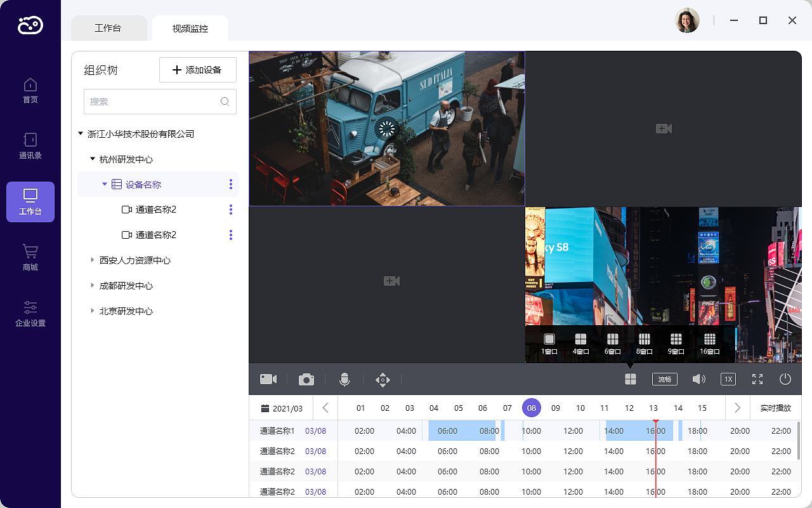Select date 08 in the date bar
The height and width of the screenshot is (508, 812).
point(532,408)
